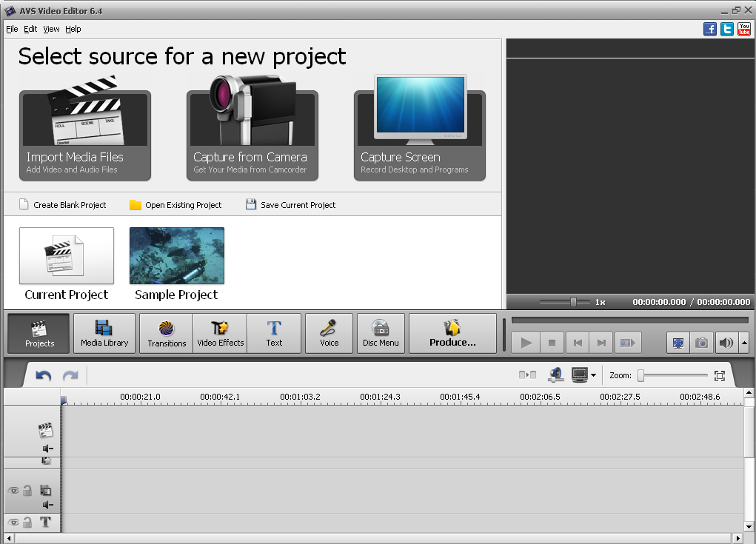The width and height of the screenshot is (756, 544).
Task: Click the AVS Video Editor title icon
Action: (x=10, y=10)
